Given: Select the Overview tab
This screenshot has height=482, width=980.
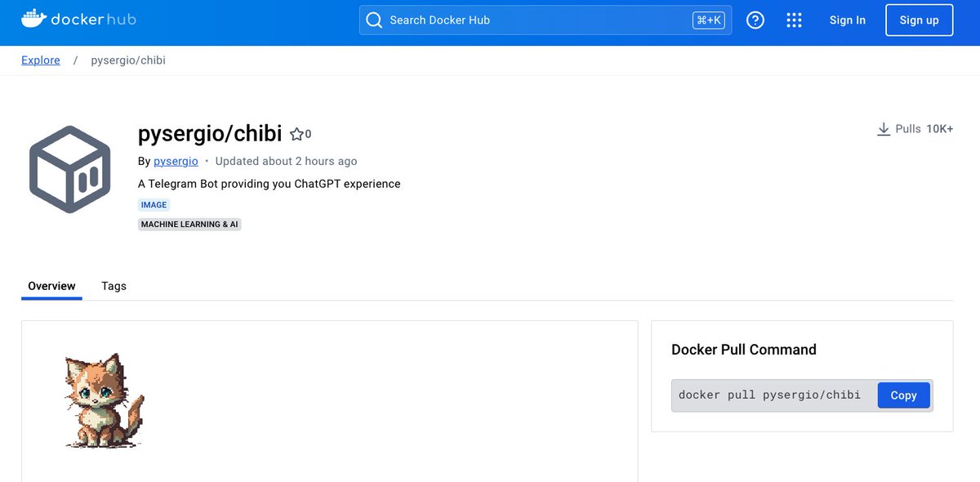Looking at the screenshot, I should pos(51,286).
